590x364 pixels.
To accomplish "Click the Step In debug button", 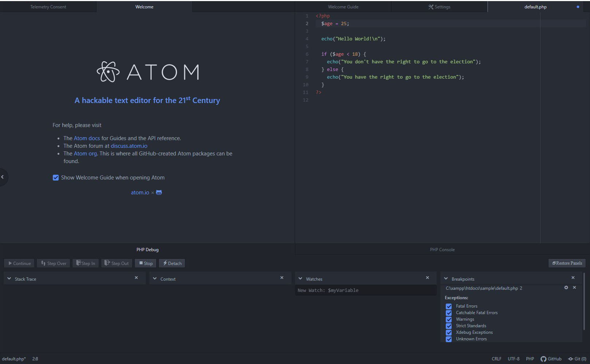I will 86,263.
